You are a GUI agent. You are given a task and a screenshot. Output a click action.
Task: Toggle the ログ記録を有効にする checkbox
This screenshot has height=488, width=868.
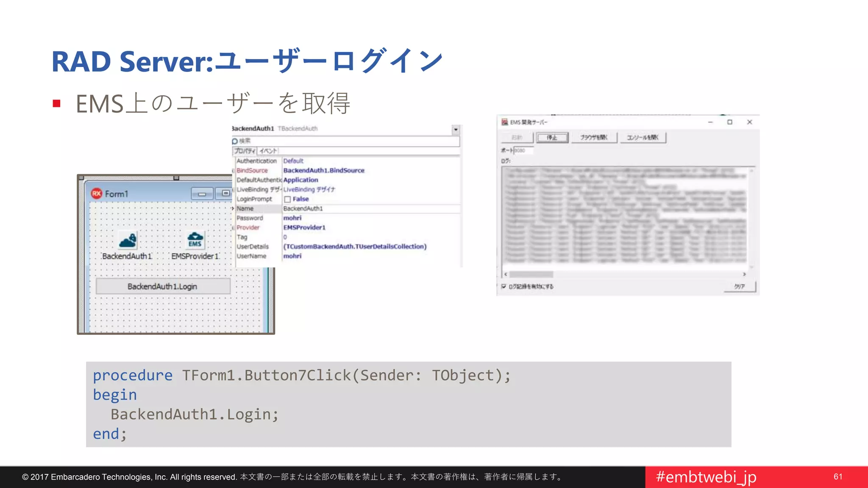tap(504, 286)
